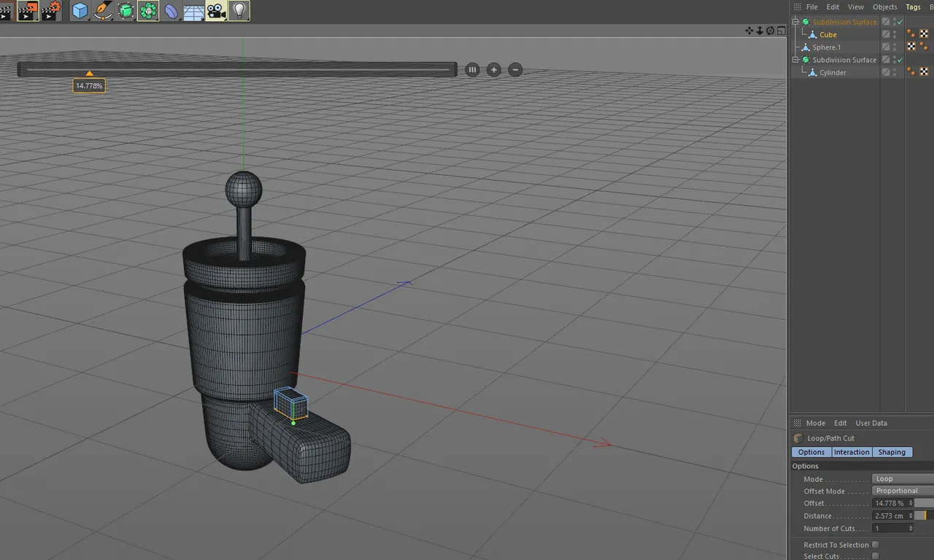Click the Phong tag on Cube row
The height and width of the screenshot is (560, 934).
[x=911, y=34]
